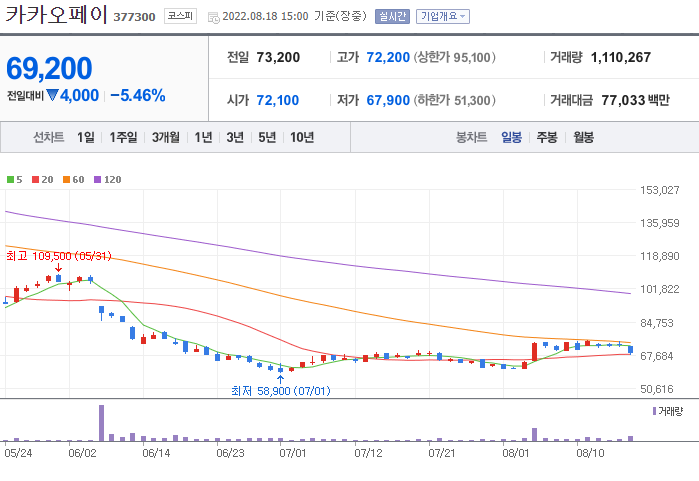This screenshot has width=699, height=481.
Task: Click the upper limit text 상한가 95,100
Action: click(454, 58)
